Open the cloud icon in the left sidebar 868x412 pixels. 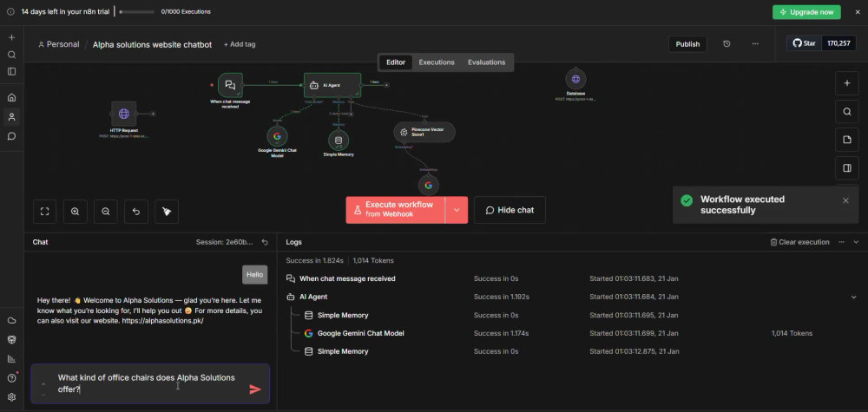point(11,321)
